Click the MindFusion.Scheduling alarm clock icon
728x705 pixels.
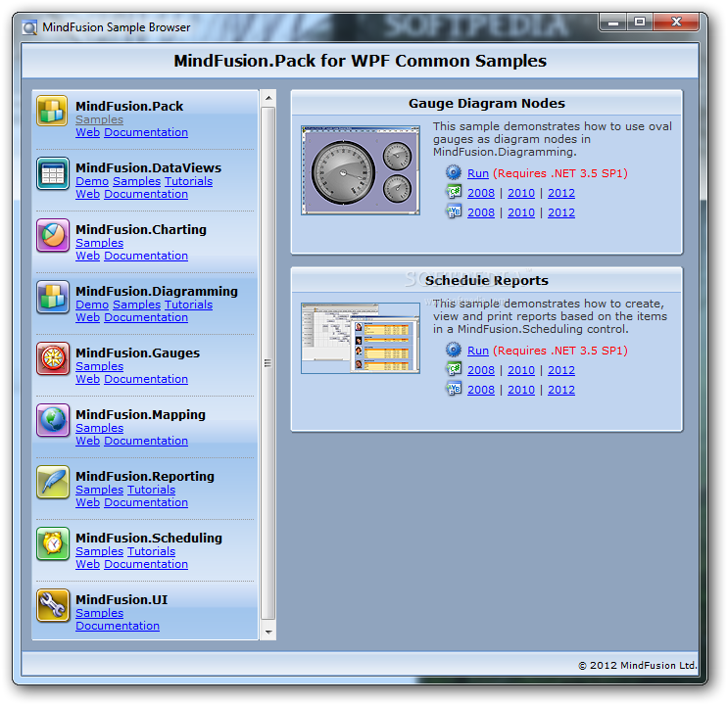[53, 543]
